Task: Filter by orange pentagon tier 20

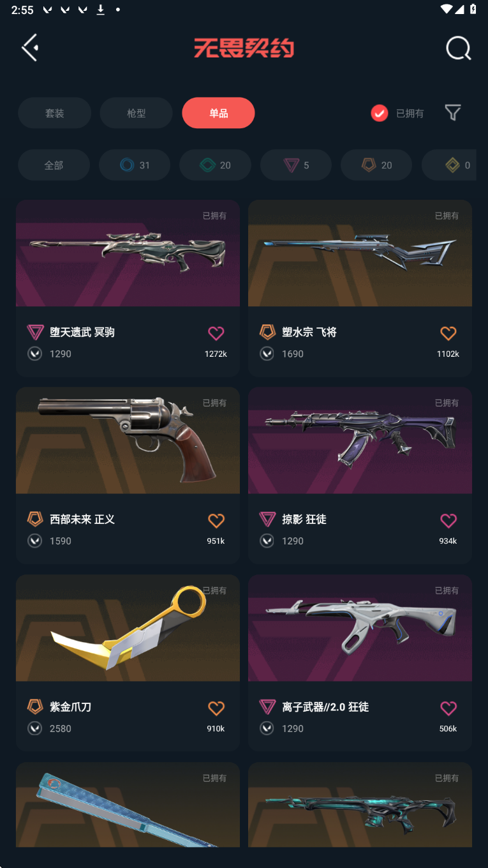Action: (x=376, y=165)
